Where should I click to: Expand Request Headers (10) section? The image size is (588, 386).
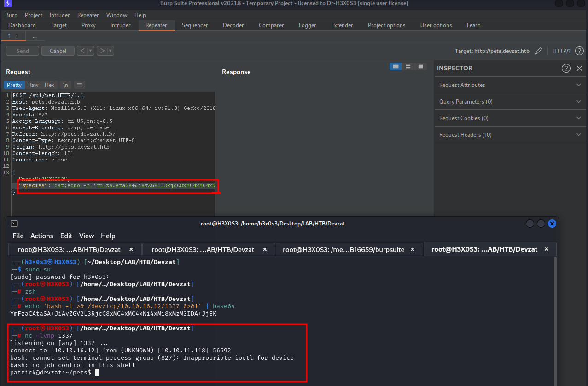(510, 135)
